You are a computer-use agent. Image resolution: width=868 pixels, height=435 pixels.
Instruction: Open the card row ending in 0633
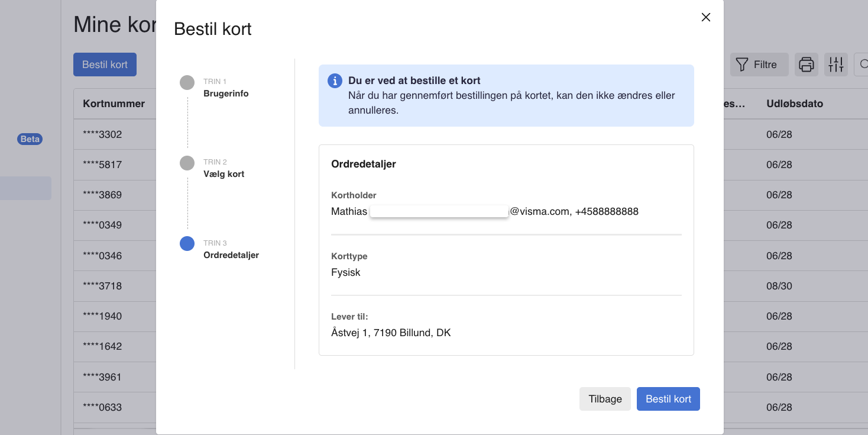click(x=102, y=407)
